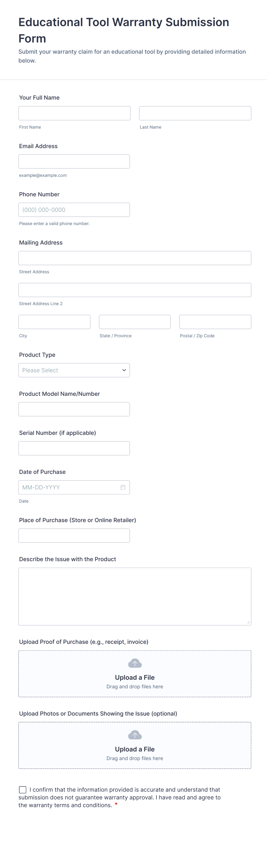Click the State / Province field
The width and height of the screenshot is (267, 868).
point(135,322)
